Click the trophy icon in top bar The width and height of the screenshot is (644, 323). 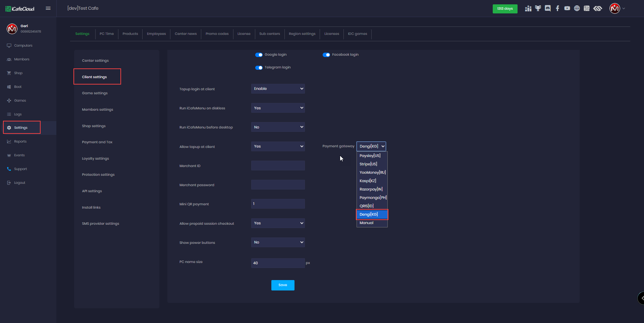[x=538, y=8]
